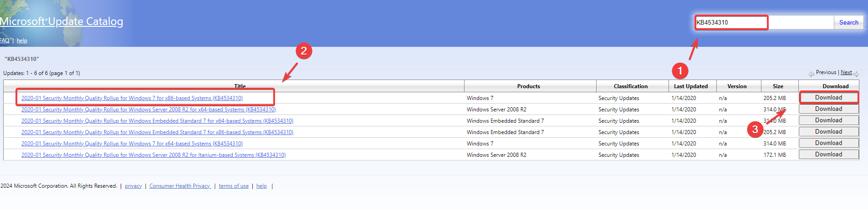Sort results by Title column header
Image resolution: width=868 pixels, height=210 pixels.
point(240,86)
